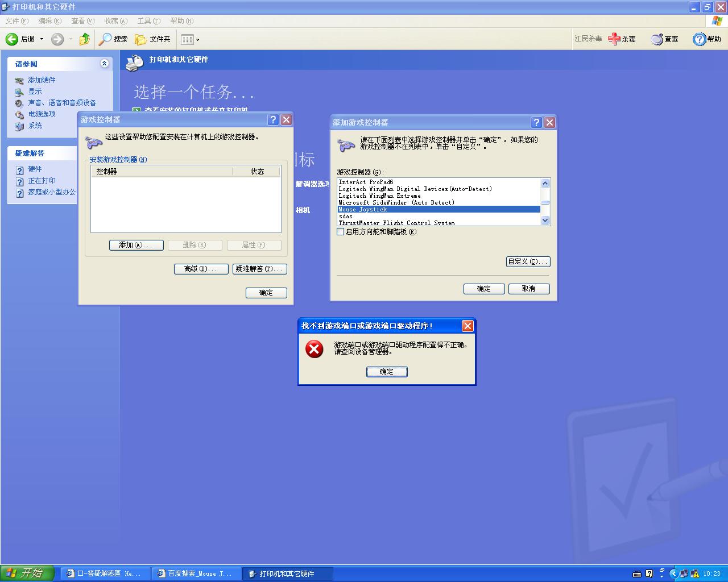Viewport: 728px width, 582px height.
Task: Click the 添加 button in 游戏控制器 dialog
Action: (136, 245)
